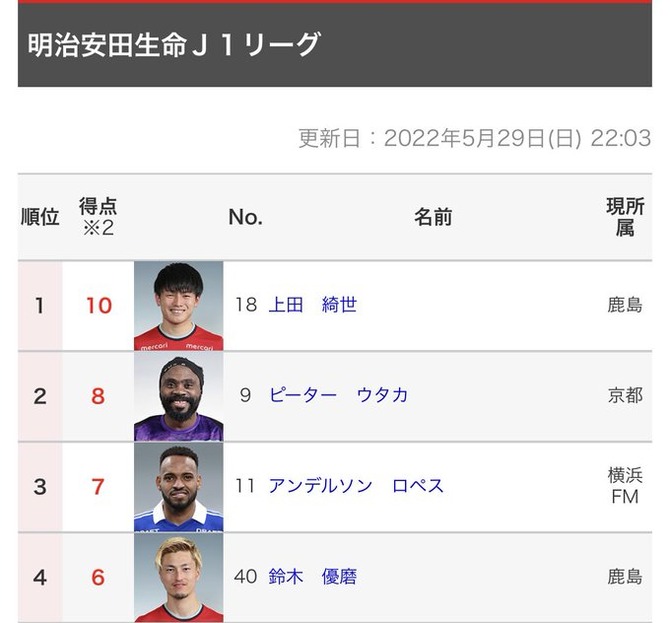
Task: Click the No. column header
Action: point(246,217)
